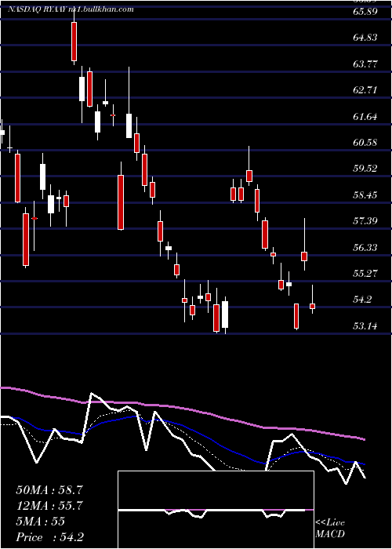This screenshot has width=392, height=549.
Task: Click the 64.83 price axis label
Action: 365,38
